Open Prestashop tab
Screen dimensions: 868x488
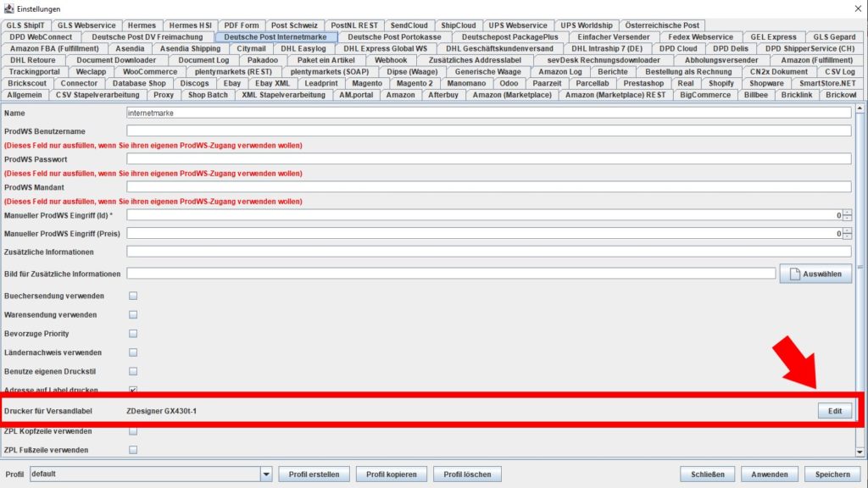point(643,84)
